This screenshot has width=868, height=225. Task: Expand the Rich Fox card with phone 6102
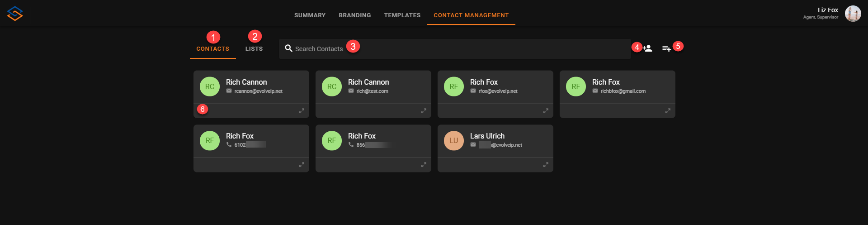click(x=302, y=165)
